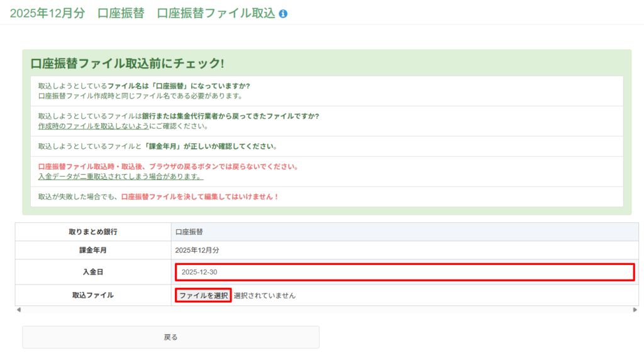The width and height of the screenshot is (644, 353).
Task: Click the left scroll arrow under the table
Action: coord(18,310)
